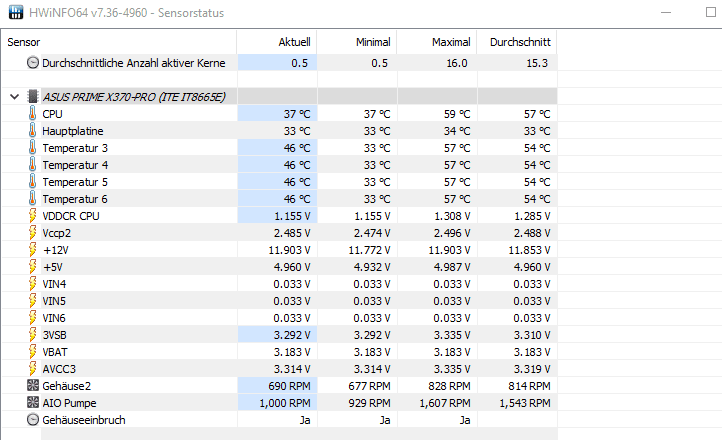The height and width of the screenshot is (440, 722).
Task: Select the Temperatur 3 row label
Action: (75, 148)
